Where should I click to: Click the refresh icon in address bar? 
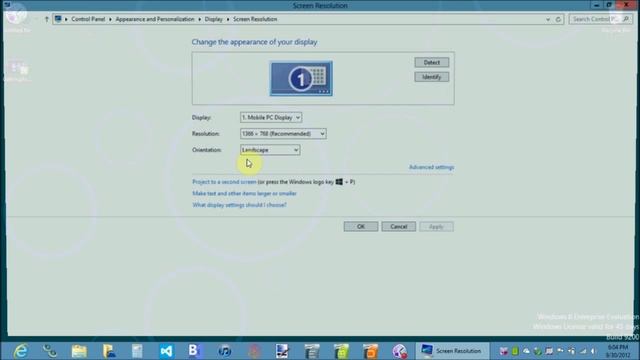pyautogui.click(x=558, y=19)
